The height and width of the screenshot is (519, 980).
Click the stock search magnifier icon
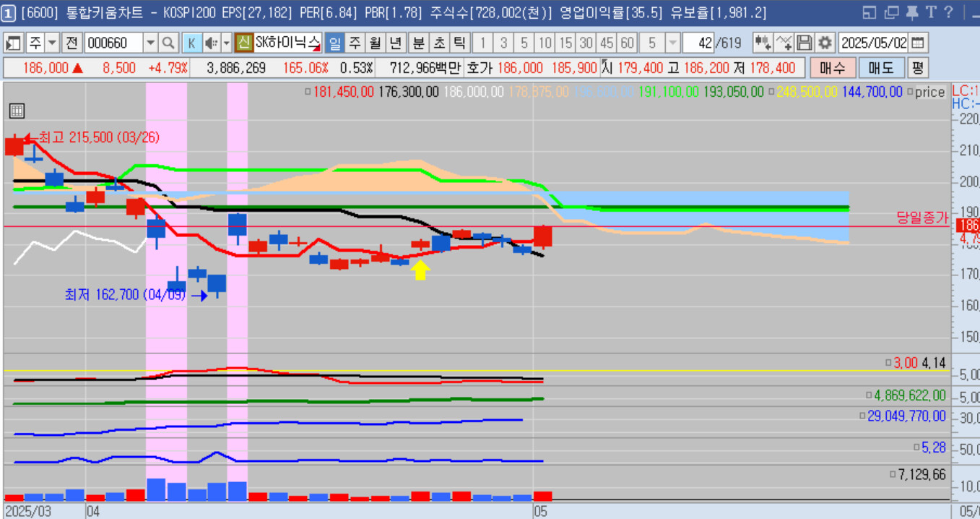168,43
